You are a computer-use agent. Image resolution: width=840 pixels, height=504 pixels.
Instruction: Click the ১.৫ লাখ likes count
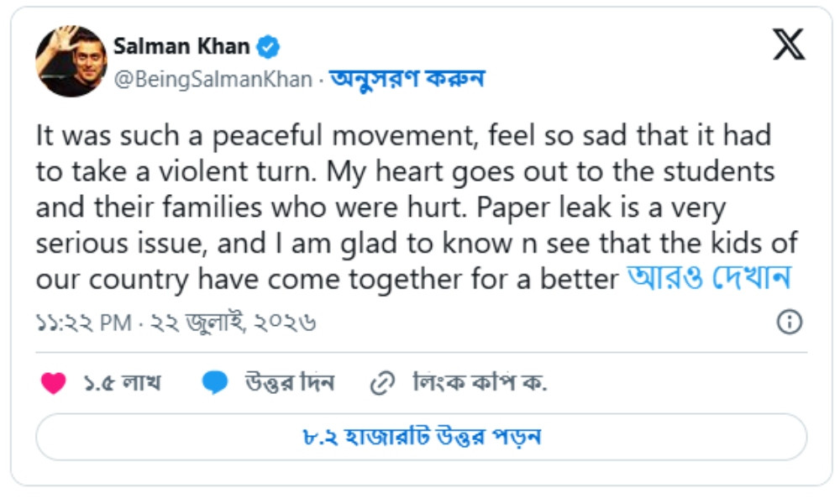click(x=122, y=383)
